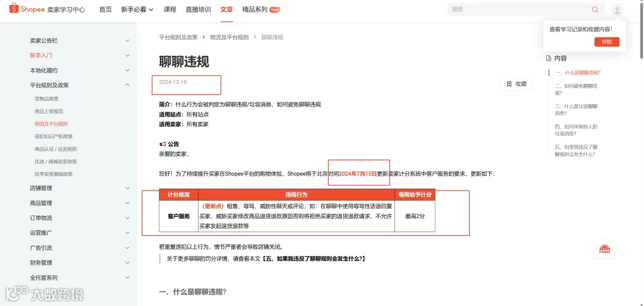Click the 2024-12-16 article date
Viewport: 644px width, 306px height.
pyautogui.click(x=173, y=82)
